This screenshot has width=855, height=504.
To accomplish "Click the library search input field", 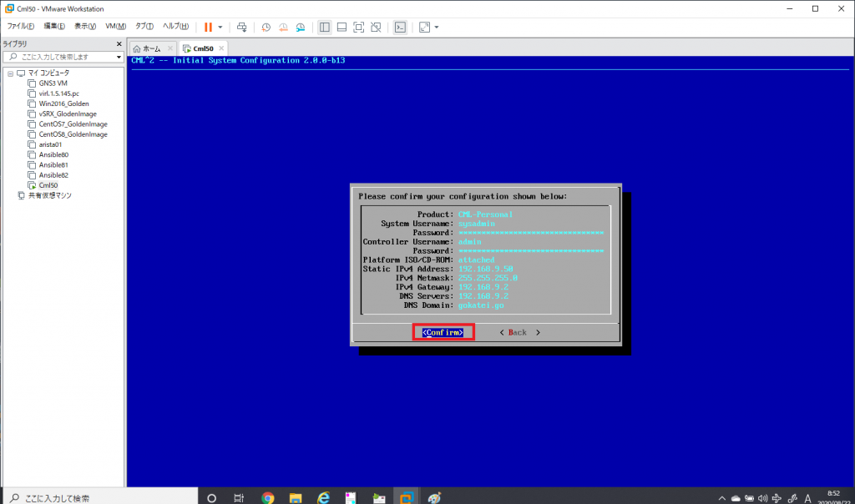I will [x=58, y=58].
